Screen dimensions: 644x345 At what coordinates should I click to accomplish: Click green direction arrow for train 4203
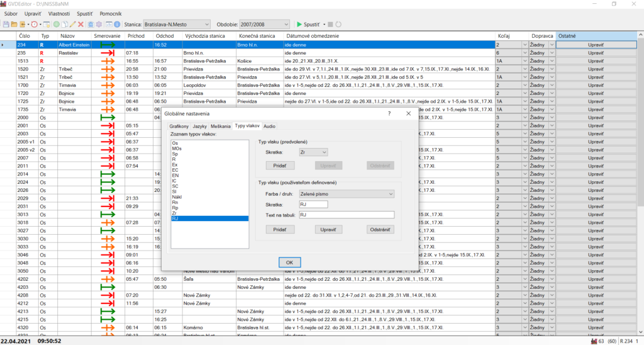(108, 287)
